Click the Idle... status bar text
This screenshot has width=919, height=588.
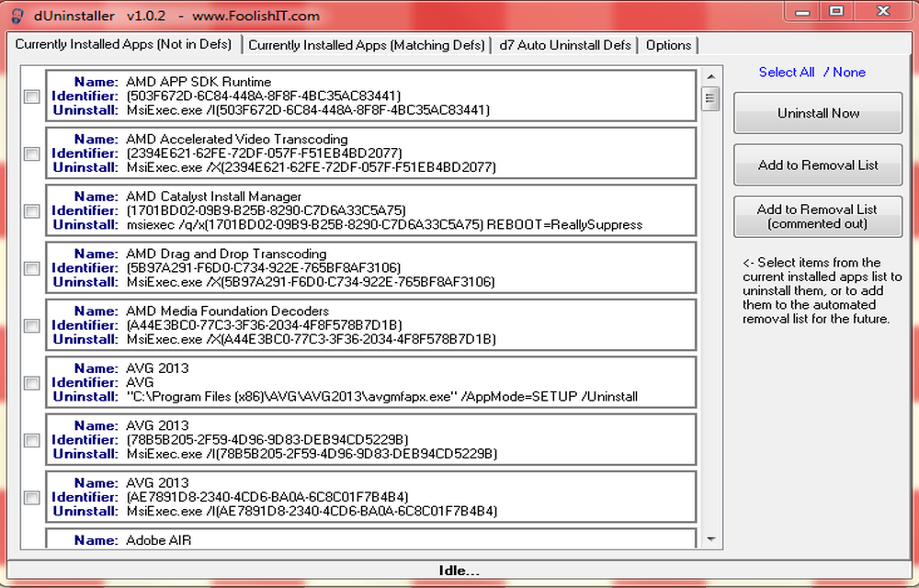tap(459, 571)
